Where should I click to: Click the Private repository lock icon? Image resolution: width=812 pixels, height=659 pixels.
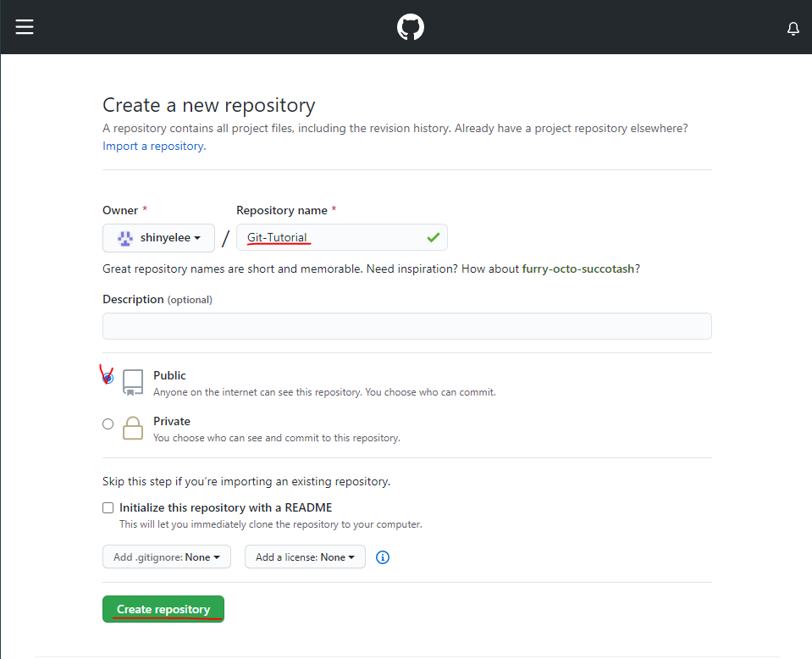[133, 428]
